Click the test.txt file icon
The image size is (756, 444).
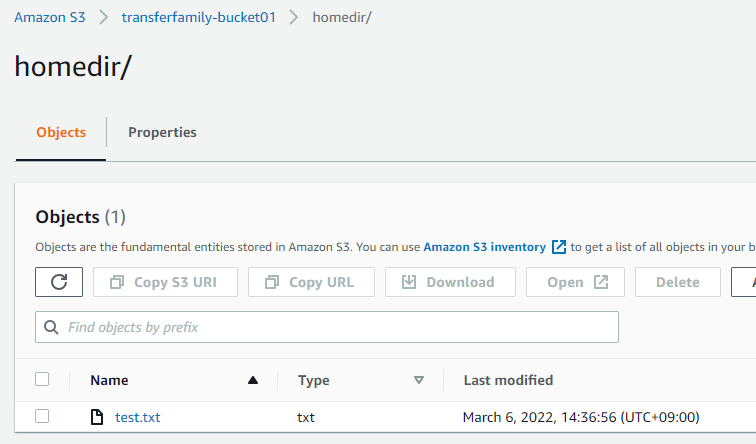coord(97,417)
